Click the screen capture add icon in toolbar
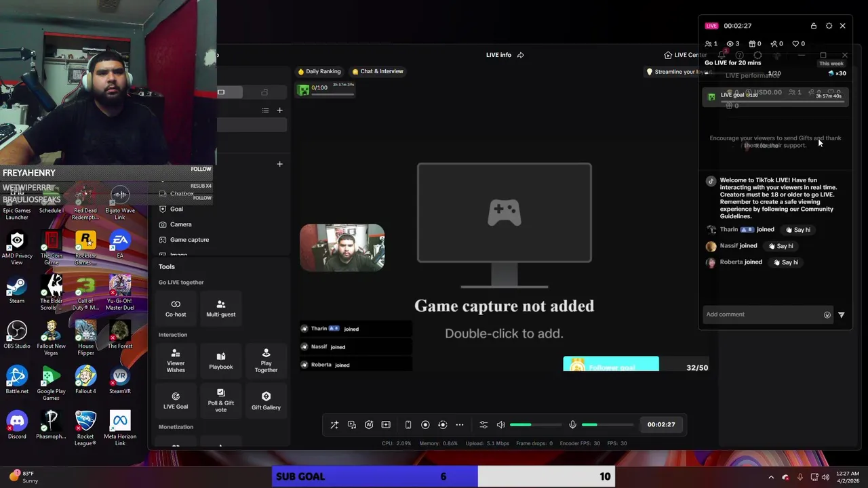868x488 pixels. [x=386, y=425]
